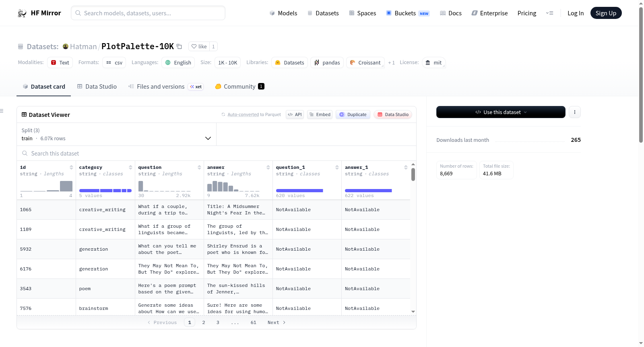644x347 pixels.
Task: Switch to Files and versions tab
Action: click(165, 87)
